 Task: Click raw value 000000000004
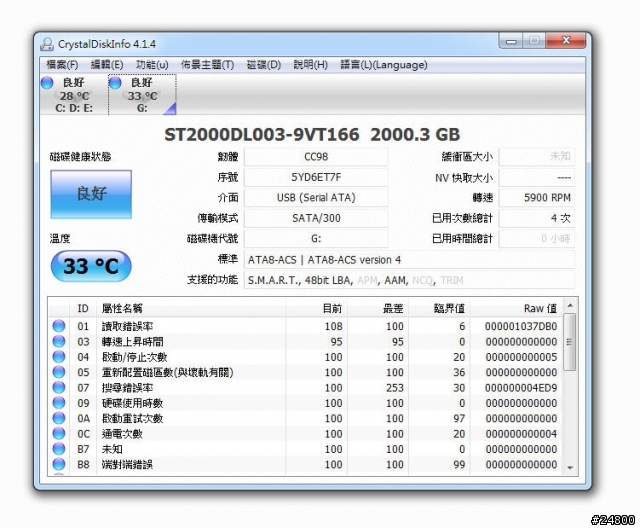coord(521,434)
